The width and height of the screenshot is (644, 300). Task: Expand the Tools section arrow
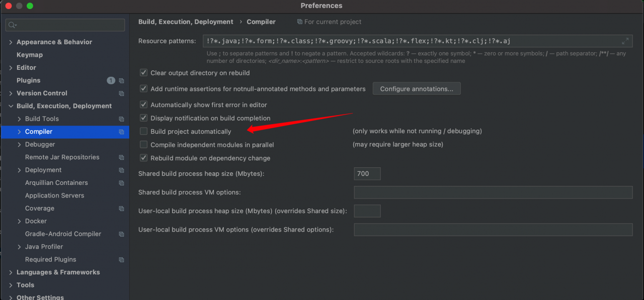click(11, 285)
